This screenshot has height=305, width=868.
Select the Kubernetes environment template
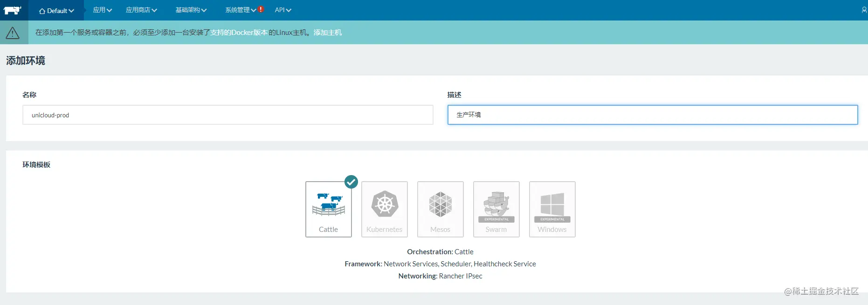pos(385,209)
